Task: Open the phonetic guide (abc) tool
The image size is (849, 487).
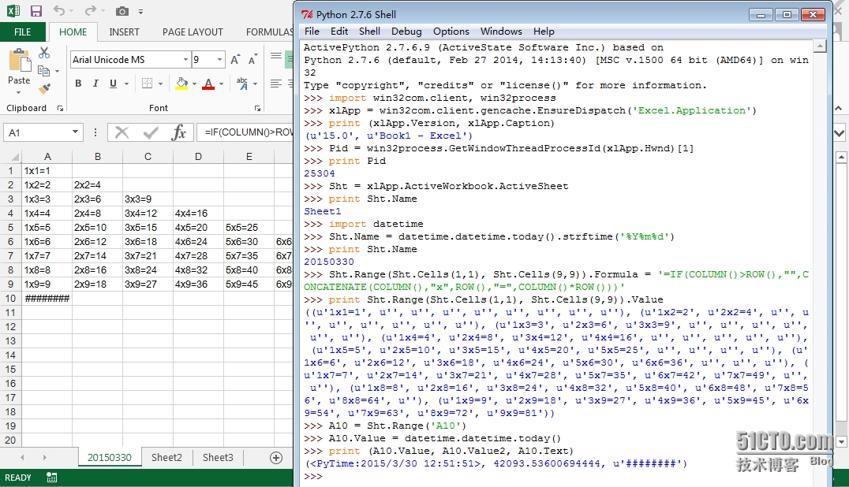Action: point(241,83)
